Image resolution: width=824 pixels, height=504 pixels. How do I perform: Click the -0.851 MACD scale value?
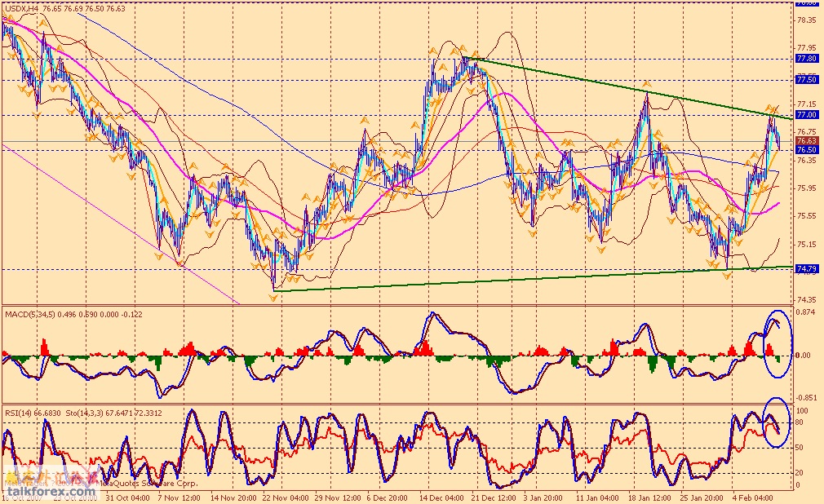point(805,398)
